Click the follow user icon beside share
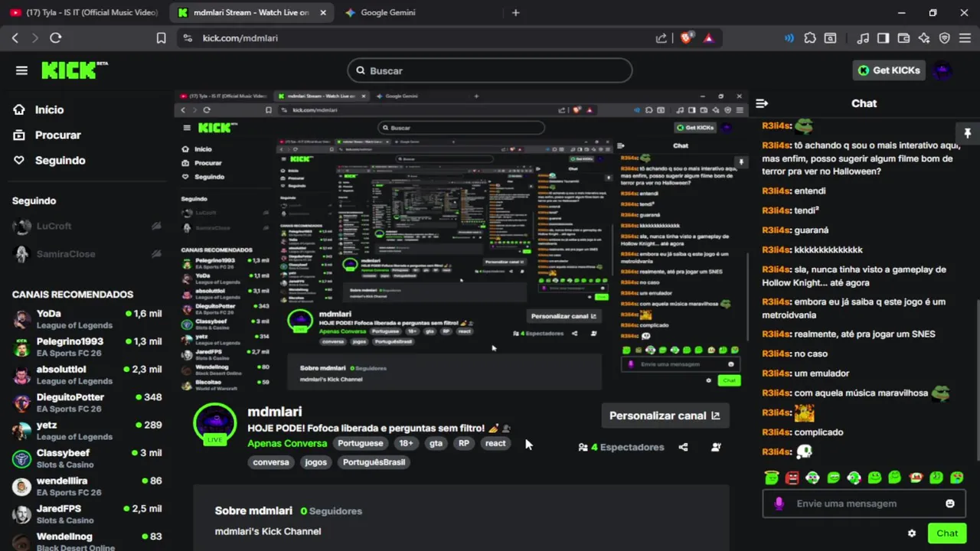The height and width of the screenshot is (551, 980). pyautogui.click(x=716, y=447)
